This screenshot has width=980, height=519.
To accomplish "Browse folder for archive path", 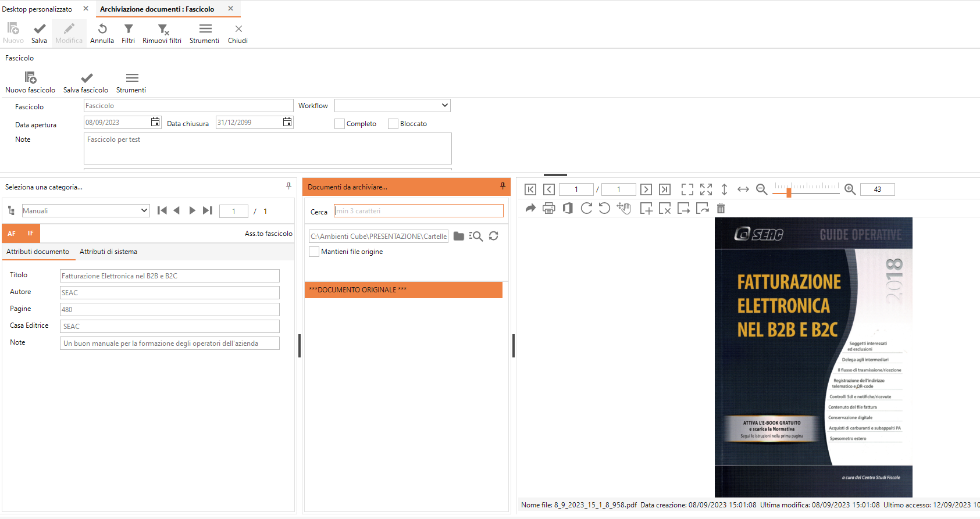I will (459, 236).
